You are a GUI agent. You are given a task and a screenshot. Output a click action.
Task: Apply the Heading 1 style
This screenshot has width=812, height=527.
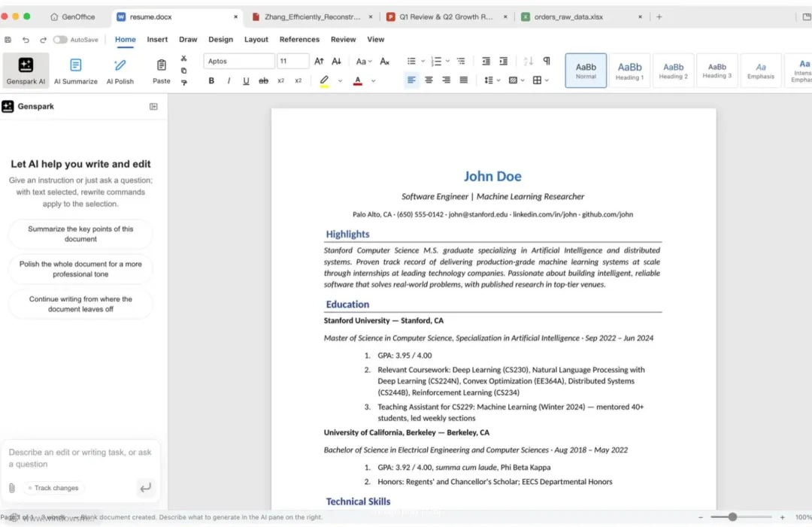coord(629,71)
